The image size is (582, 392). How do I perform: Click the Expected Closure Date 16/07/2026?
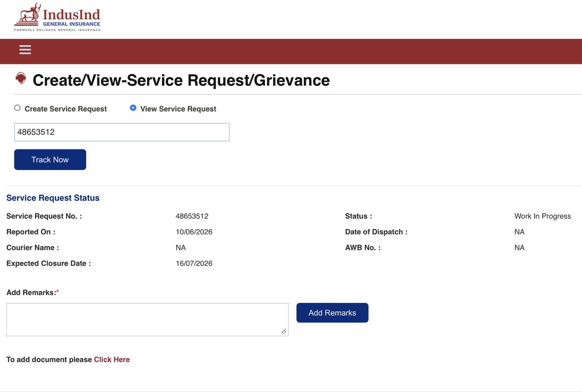tap(194, 263)
